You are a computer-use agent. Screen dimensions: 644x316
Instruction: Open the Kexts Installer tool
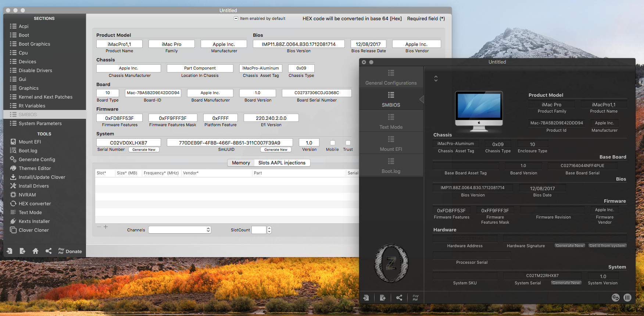coord(34,221)
